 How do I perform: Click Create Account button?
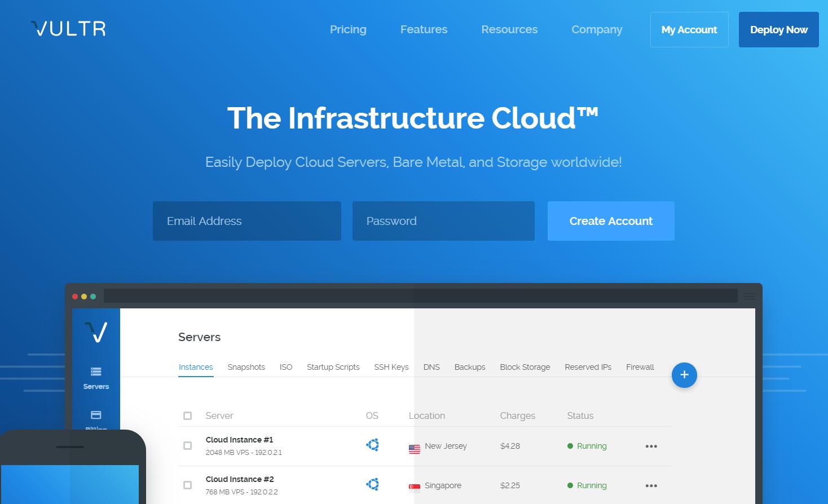611,221
